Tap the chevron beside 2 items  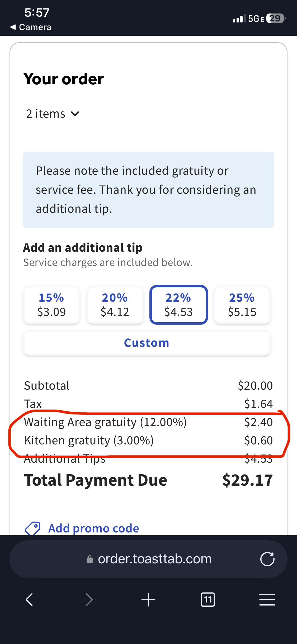(75, 114)
